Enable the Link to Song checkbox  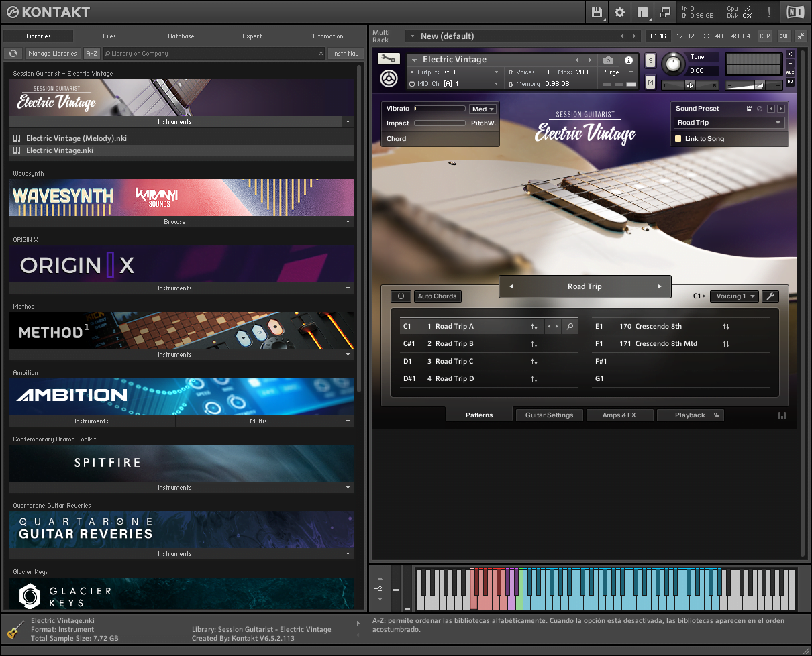point(678,139)
